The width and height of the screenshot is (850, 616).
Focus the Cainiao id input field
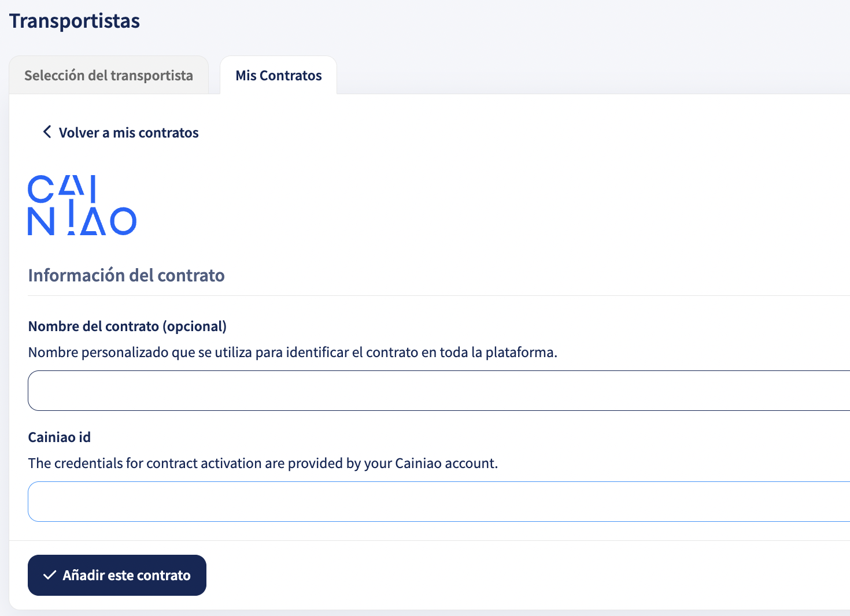439,502
